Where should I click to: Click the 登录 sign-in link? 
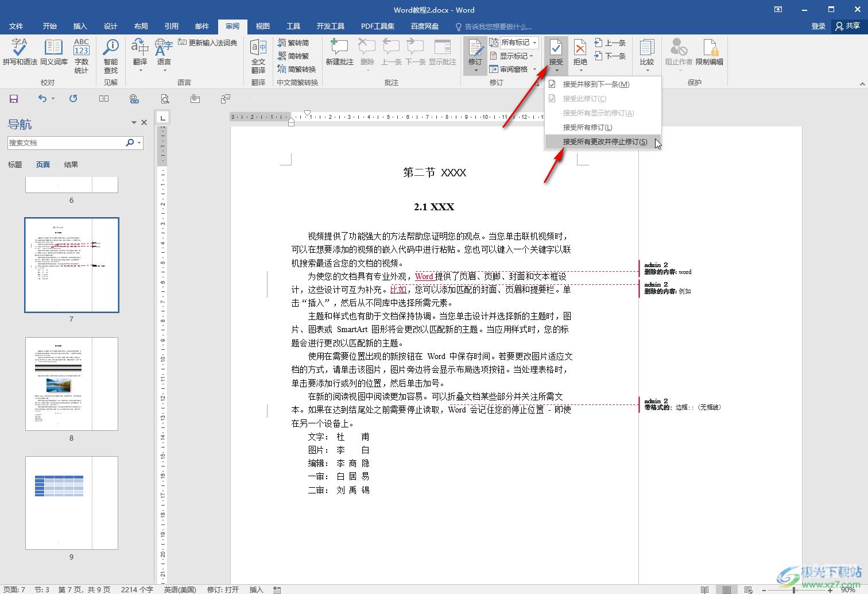click(818, 26)
